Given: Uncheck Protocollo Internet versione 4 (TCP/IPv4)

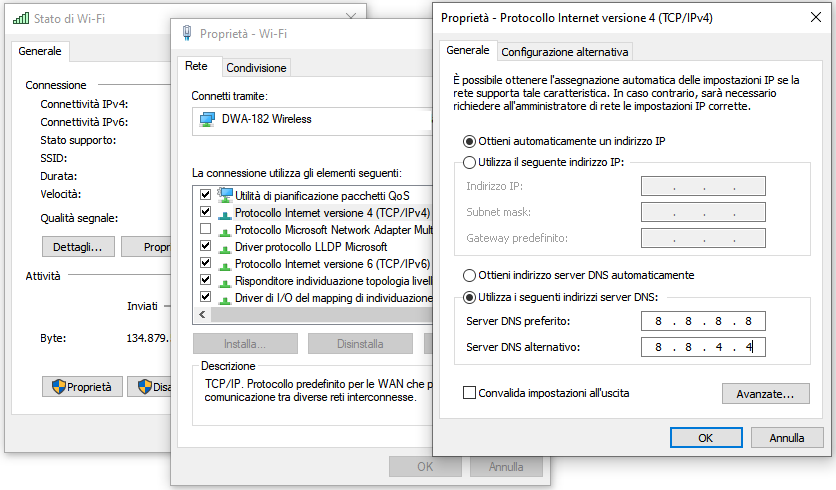Looking at the screenshot, I should 206,212.
